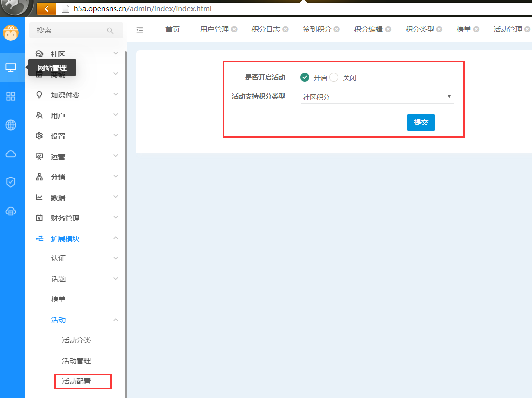Image resolution: width=532 pixels, height=398 pixels.
Task: Expand the 设置 menu chevron
Action: [116, 135]
